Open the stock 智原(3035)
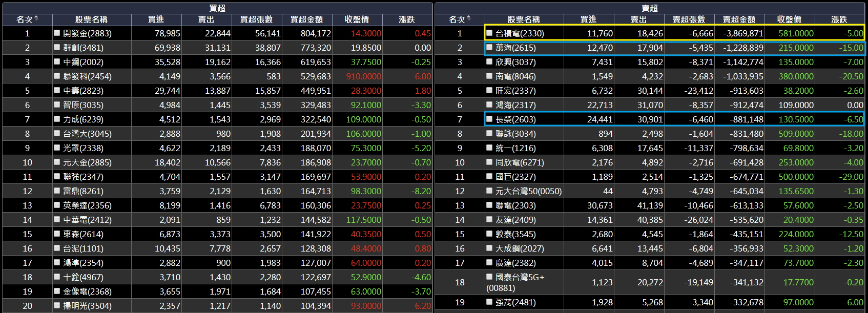 pos(83,105)
